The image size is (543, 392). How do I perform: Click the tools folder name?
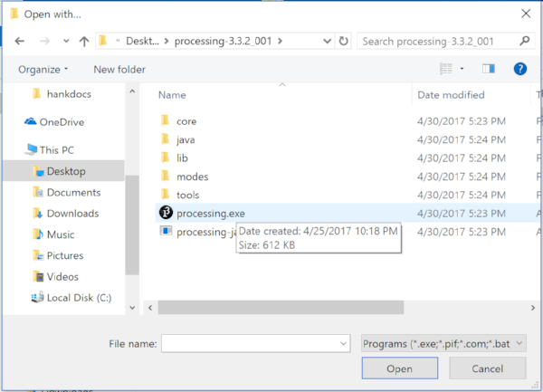[x=187, y=196]
